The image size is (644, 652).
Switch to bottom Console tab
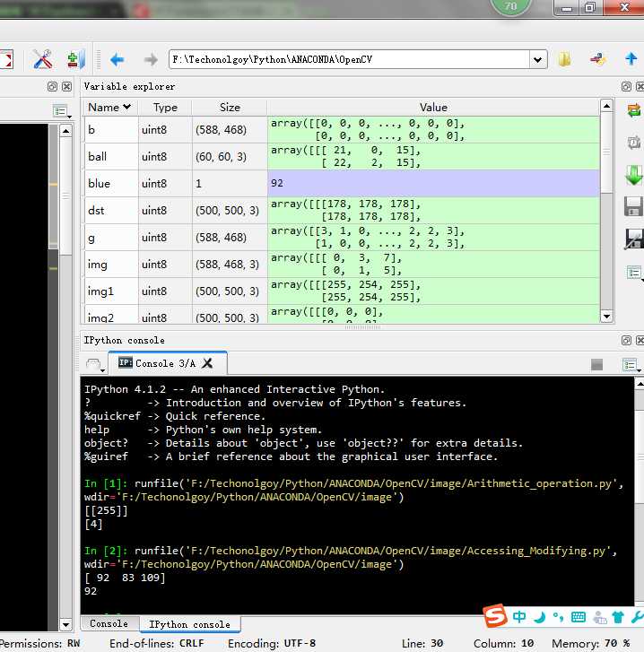pos(109,623)
